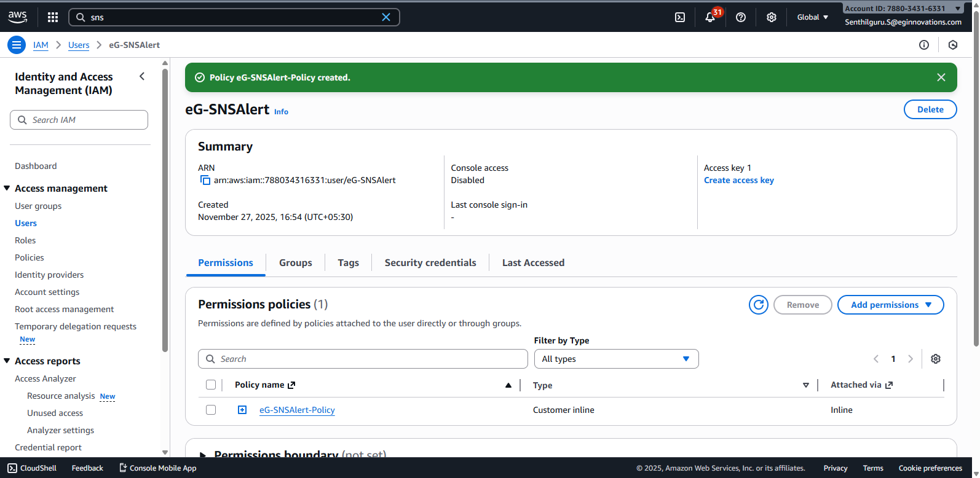Switch to the Security credentials tab
This screenshot has width=980, height=478.
pyautogui.click(x=430, y=263)
